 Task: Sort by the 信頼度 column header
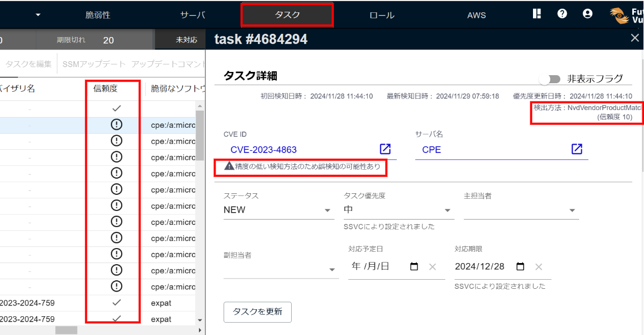coord(106,89)
